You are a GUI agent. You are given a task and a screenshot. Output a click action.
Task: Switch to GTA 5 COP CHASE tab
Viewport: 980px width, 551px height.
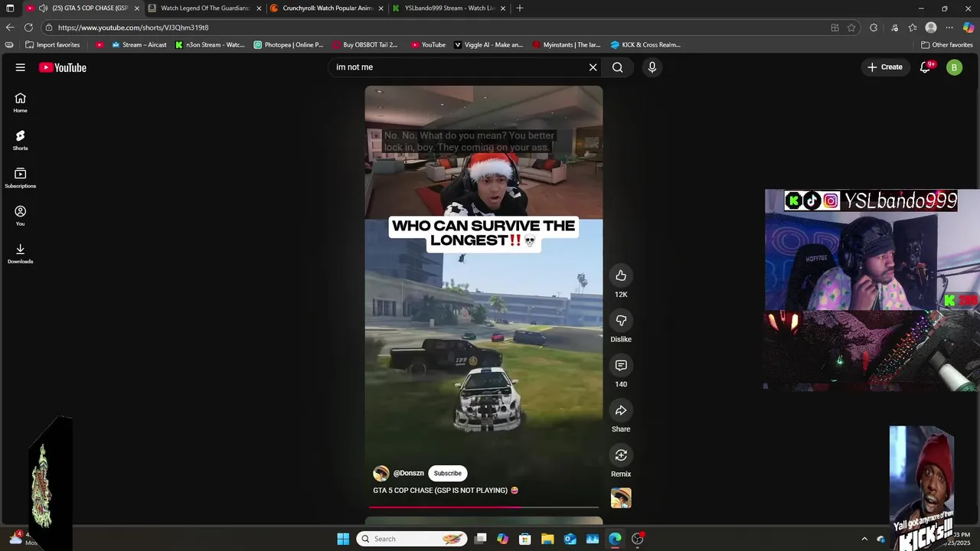coord(83,8)
